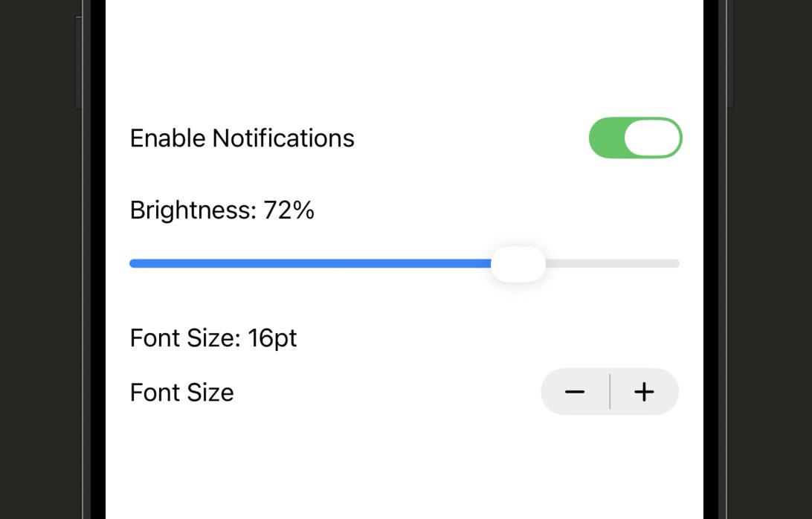The height and width of the screenshot is (519, 812).
Task: Click the divider between minus and plus buttons
Action: click(x=610, y=392)
